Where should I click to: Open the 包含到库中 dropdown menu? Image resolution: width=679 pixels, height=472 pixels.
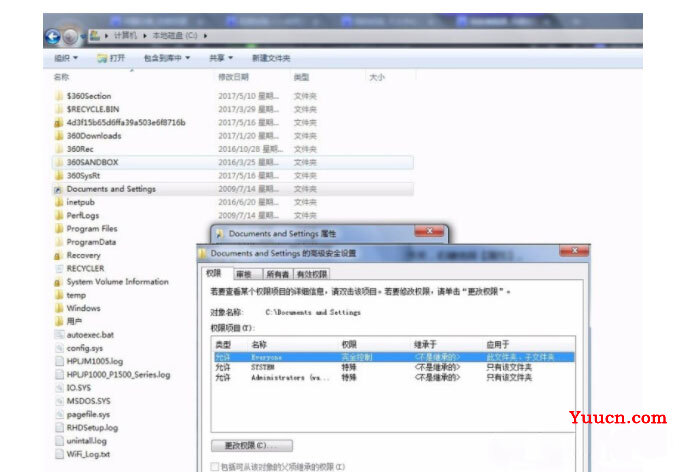(x=167, y=58)
